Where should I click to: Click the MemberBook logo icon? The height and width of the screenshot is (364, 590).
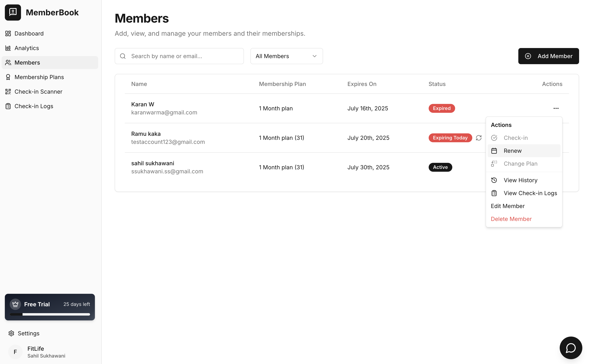pyautogui.click(x=13, y=12)
